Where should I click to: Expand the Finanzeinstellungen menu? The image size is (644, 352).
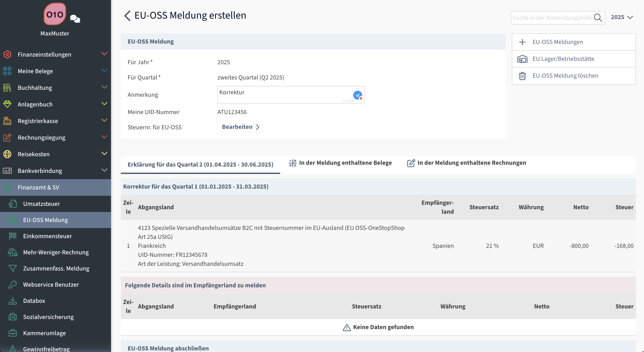(104, 54)
